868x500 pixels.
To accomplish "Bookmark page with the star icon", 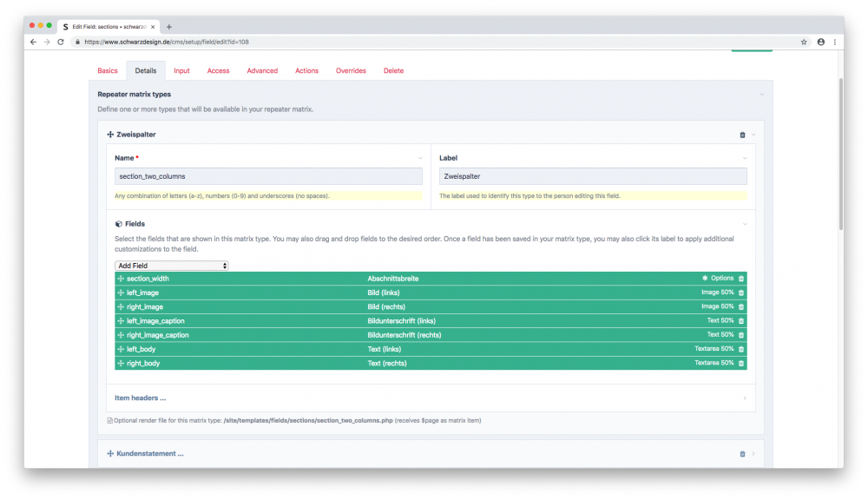I will coord(804,42).
